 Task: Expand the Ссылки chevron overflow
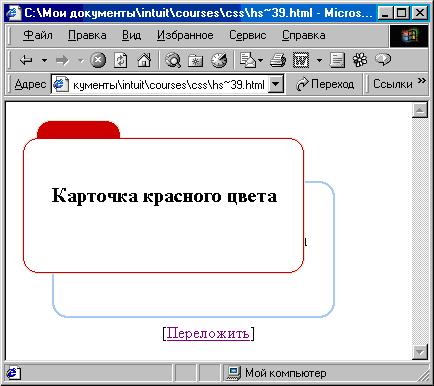tap(422, 80)
